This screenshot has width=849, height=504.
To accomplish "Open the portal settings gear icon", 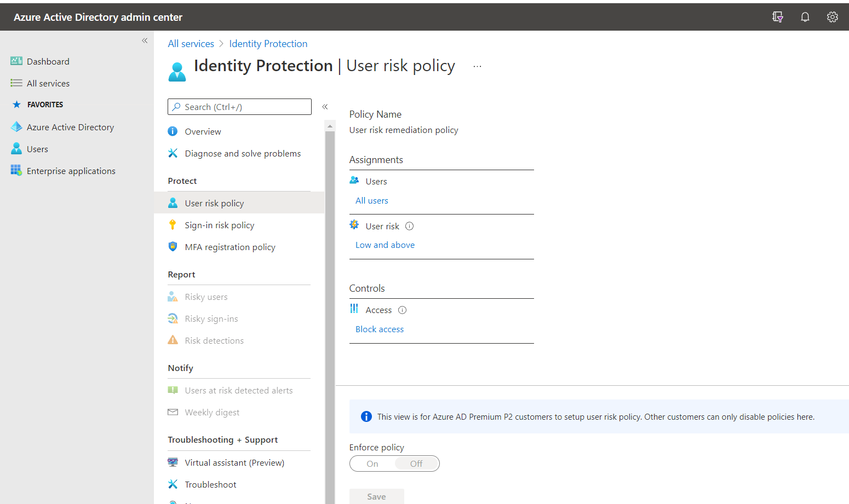I will (x=832, y=17).
